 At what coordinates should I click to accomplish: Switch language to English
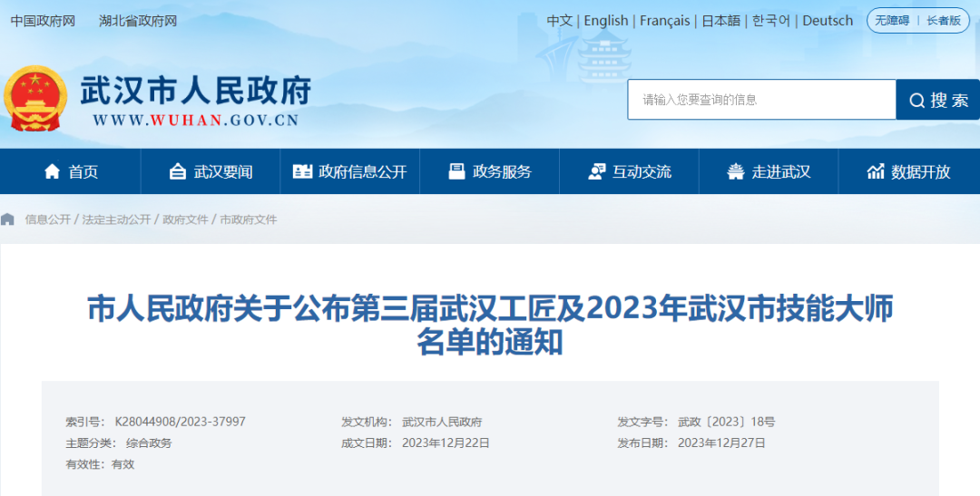tap(606, 21)
